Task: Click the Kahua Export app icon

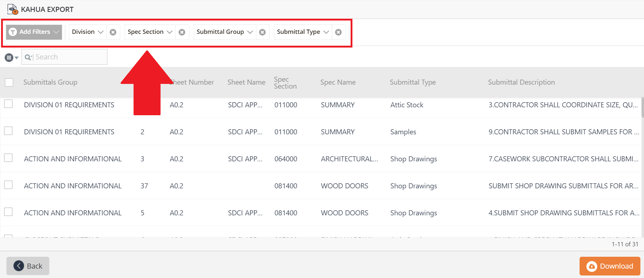Action: (x=13, y=9)
